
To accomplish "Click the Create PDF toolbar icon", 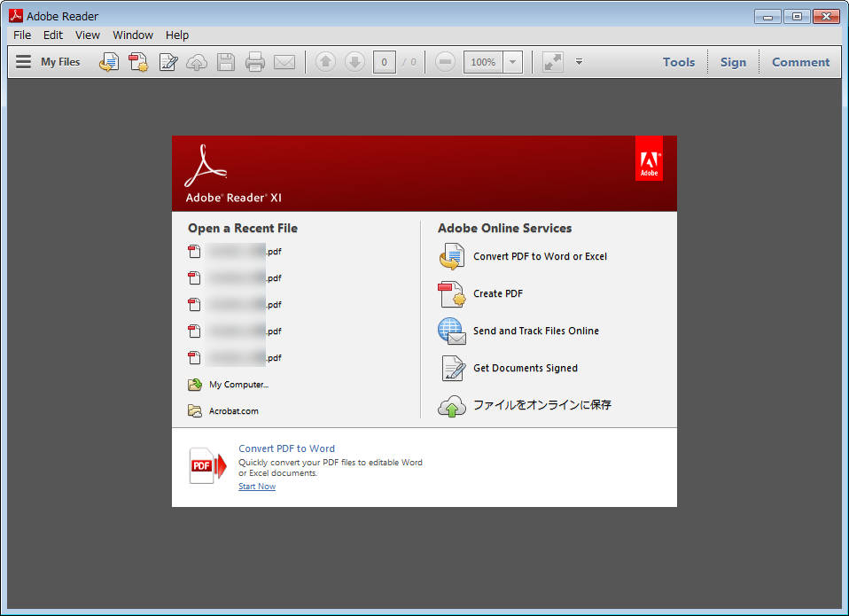I will coord(138,62).
